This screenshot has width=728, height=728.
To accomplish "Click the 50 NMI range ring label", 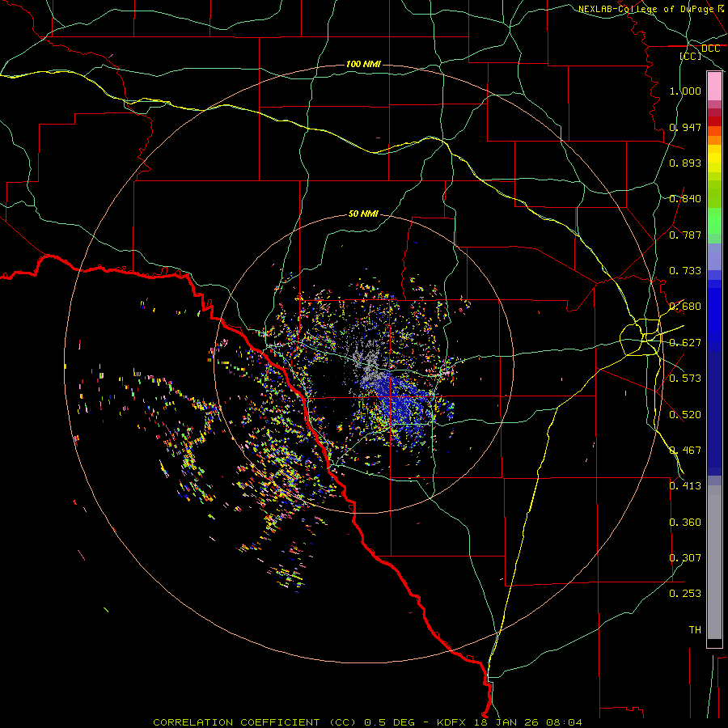I will (x=363, y=214).
